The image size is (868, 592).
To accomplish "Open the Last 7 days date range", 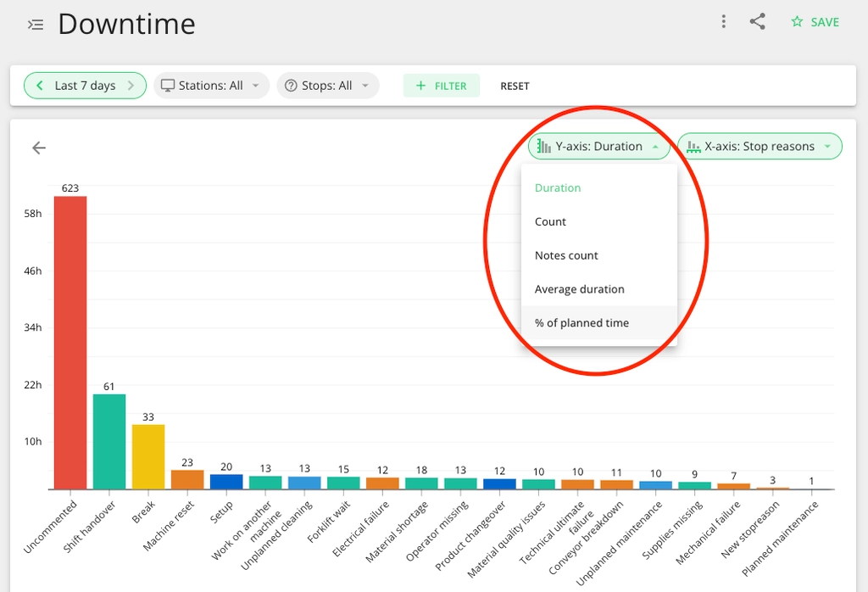I will pos(86,86).
